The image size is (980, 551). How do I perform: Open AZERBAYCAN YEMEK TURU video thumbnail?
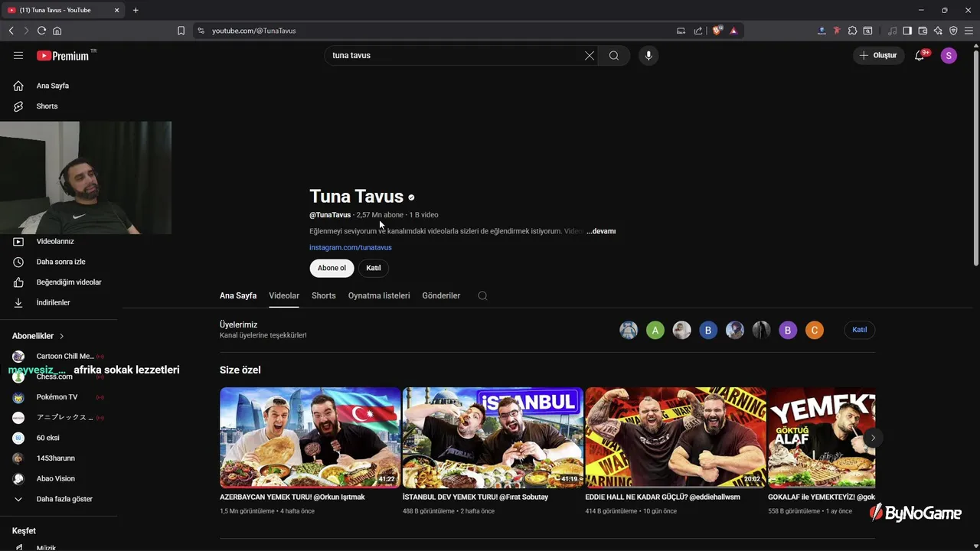[310, 438]
